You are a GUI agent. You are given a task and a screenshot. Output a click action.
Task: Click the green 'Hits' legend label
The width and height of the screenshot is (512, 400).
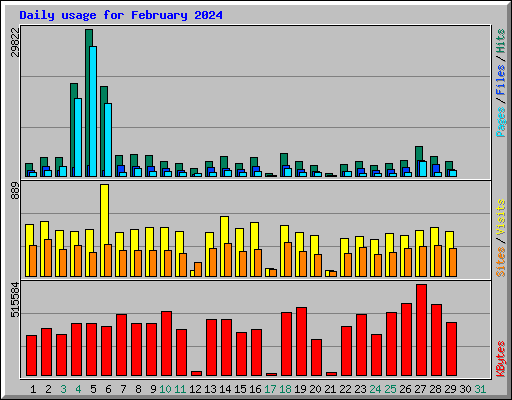coord(500,41)
